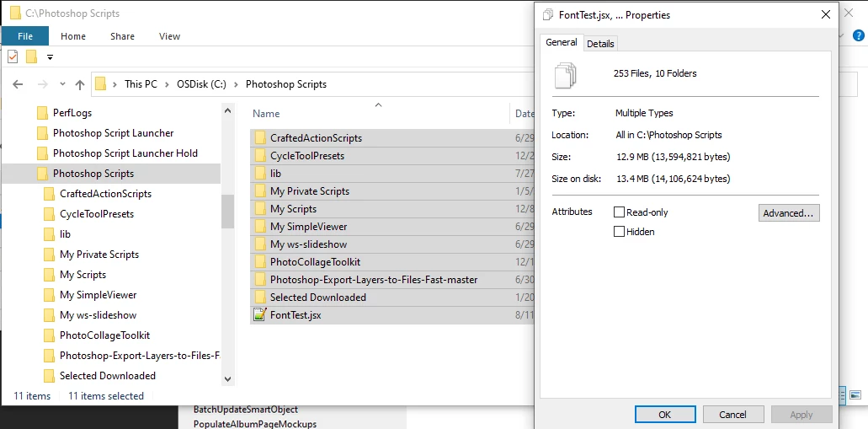The width and height of the screenshot is (868, 429).
Task: Cancel the Properties dialog
Action: pyautogui.click(x=733, y=415)
